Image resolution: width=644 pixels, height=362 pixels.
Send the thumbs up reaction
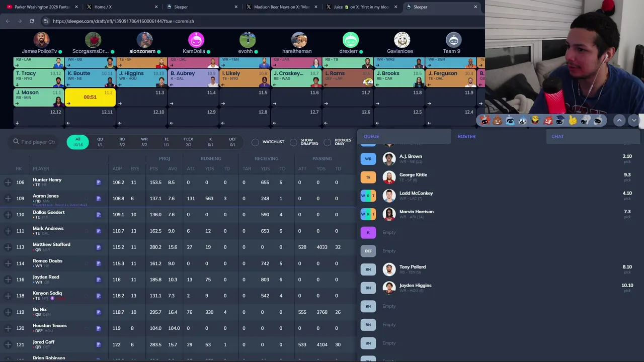pos(573,120)
